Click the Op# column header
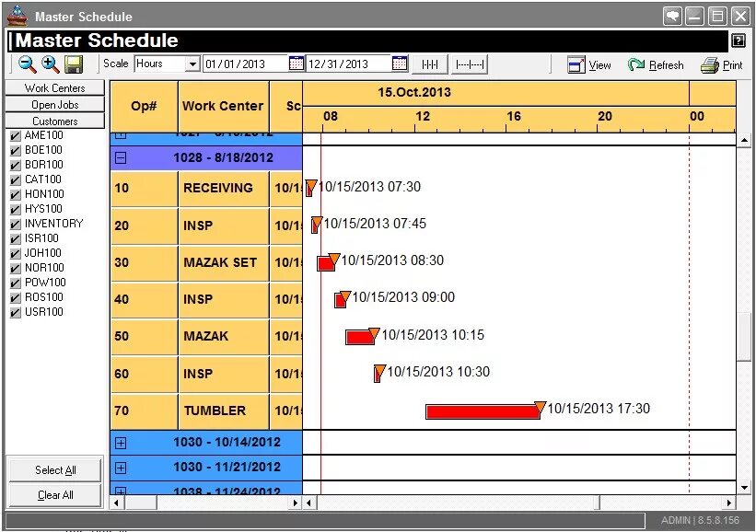 [x=144, y=107]
